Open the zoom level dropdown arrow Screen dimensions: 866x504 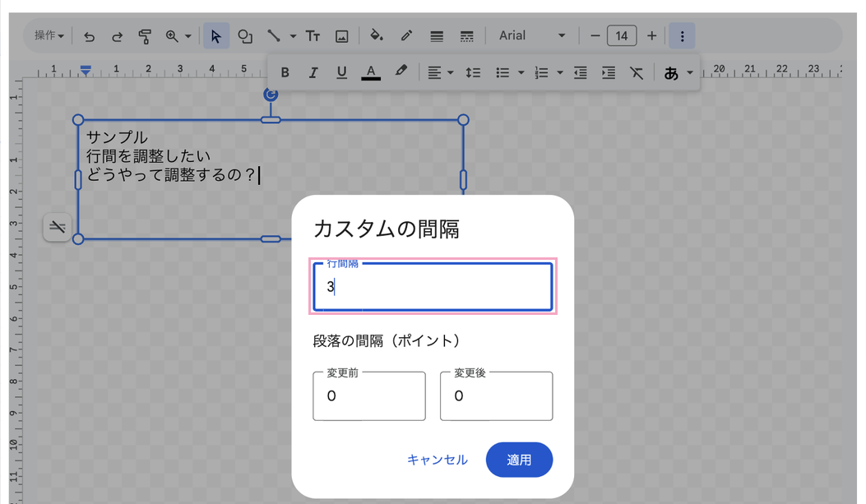[188, 36]
